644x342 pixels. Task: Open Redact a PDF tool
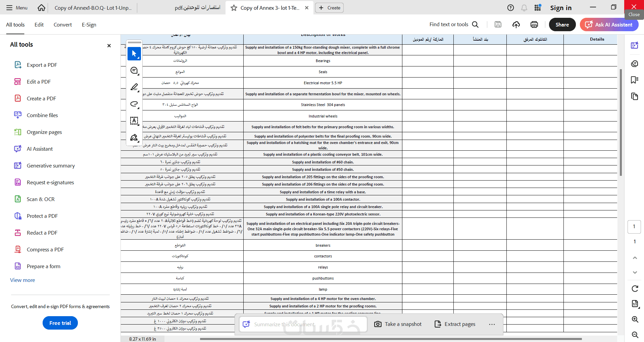pos(36,233)
